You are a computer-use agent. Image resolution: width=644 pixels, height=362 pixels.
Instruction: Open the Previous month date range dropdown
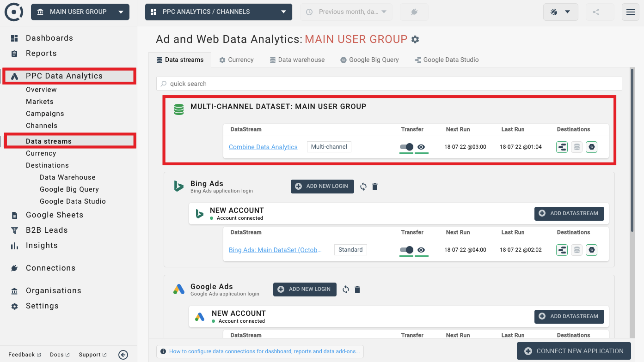tap(347, 12)
